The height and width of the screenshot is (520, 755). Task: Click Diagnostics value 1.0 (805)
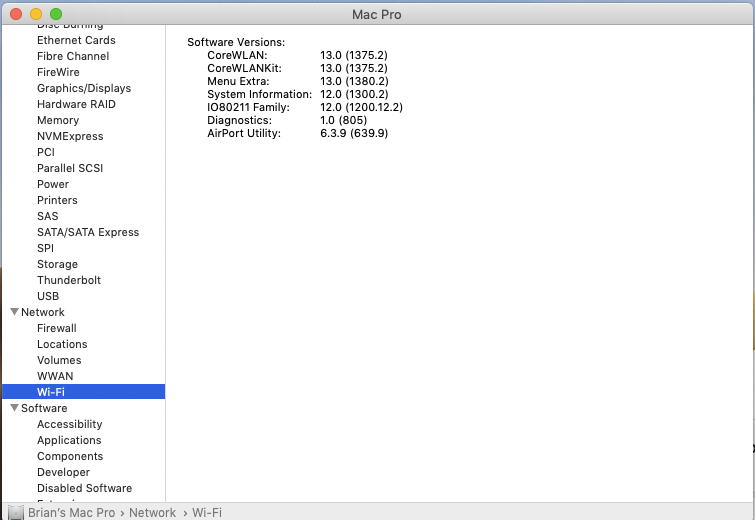point(343,120)
